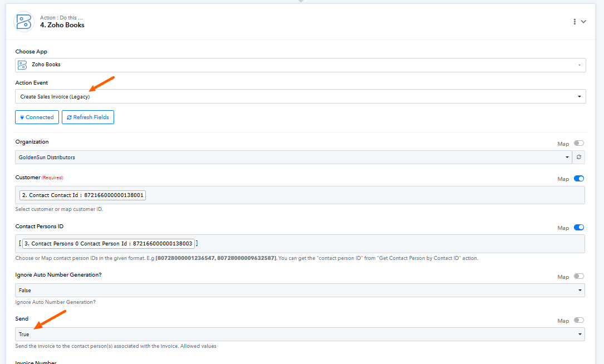Toggle Map for Ignore Auto Number Generation
604x364 pixels.
[x=579, y=276]
